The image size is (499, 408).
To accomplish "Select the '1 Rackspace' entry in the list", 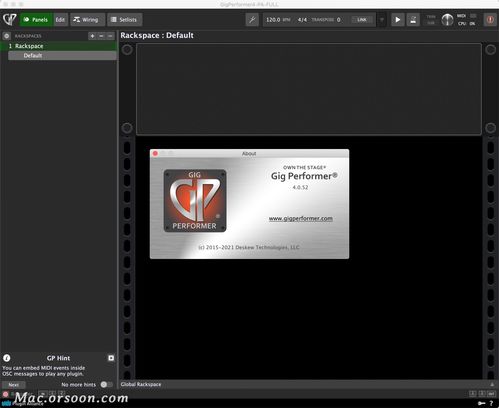I will pos(59,46).
